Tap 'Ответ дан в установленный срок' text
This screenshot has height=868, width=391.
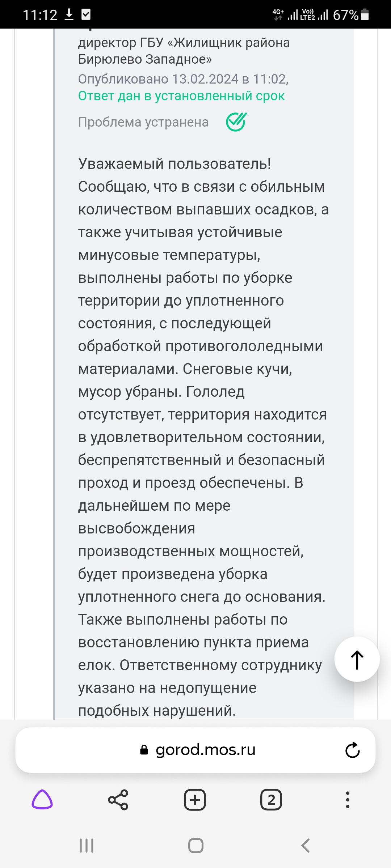(181, 96)
